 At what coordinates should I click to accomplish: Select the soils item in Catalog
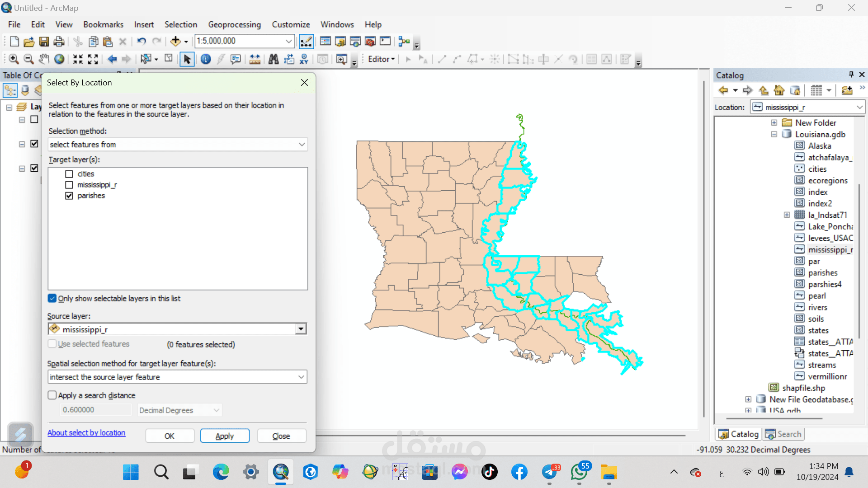tap(816, 319)
